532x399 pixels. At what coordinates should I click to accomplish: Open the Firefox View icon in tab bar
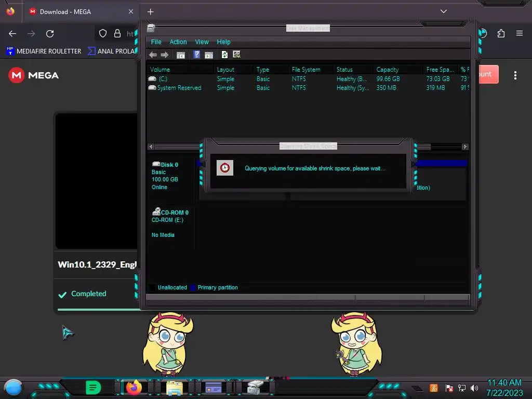(10, 11)
